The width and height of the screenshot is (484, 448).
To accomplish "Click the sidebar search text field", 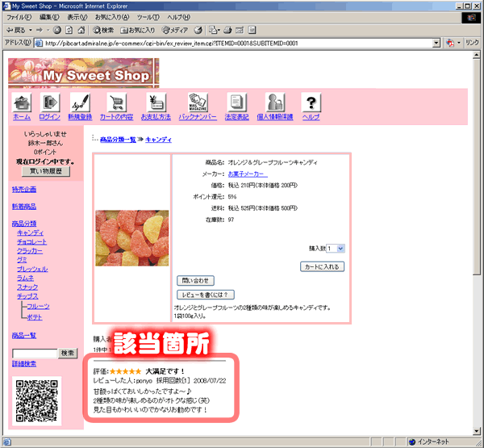I will pyautogui.click(x=35, y=353).
